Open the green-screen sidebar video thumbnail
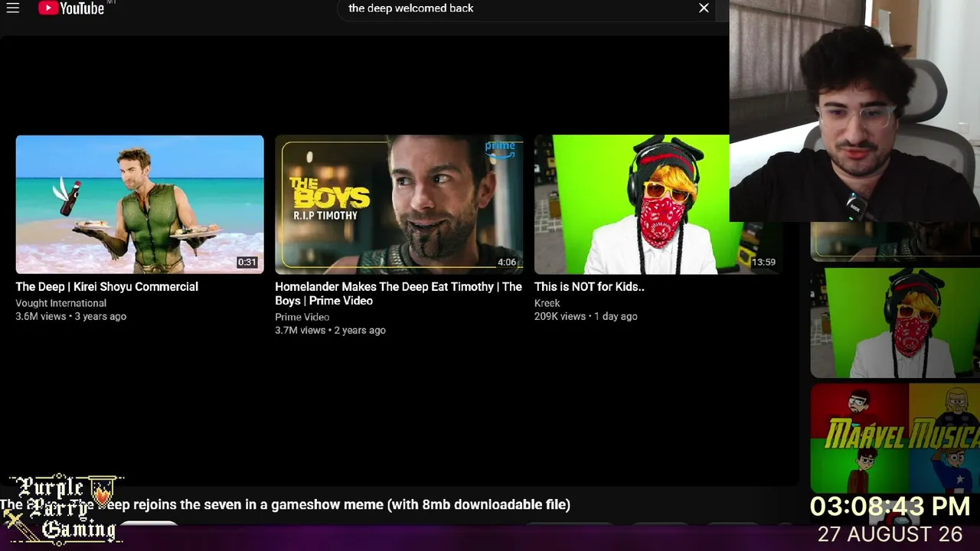 click(895, 322)
